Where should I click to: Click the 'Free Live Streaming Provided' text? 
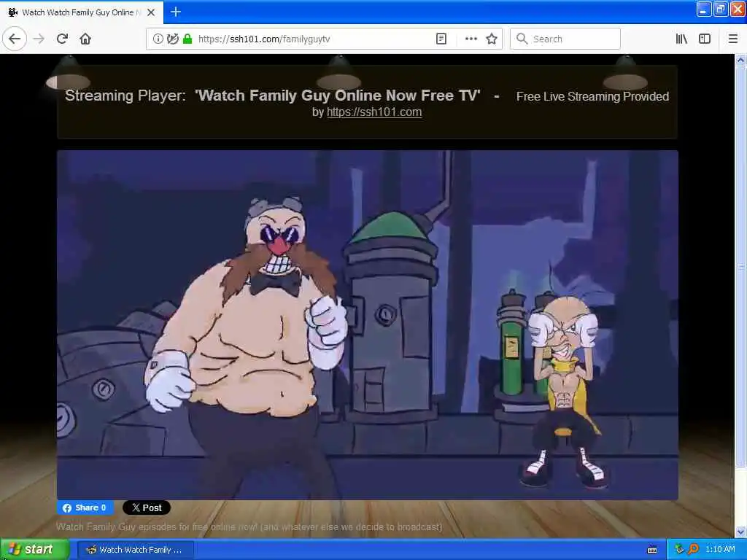tap(592, 97)
